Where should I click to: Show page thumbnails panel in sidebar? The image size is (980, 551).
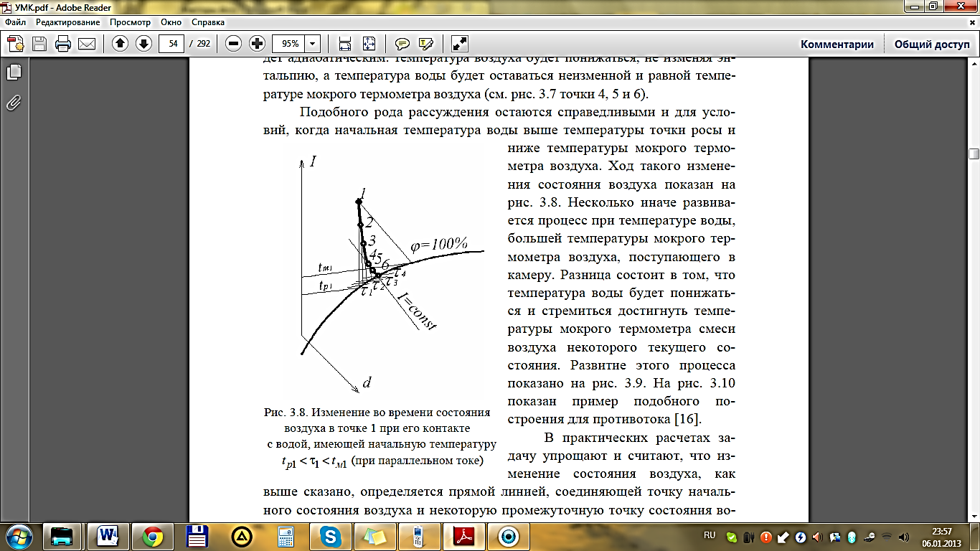click(x=14, y=72)
